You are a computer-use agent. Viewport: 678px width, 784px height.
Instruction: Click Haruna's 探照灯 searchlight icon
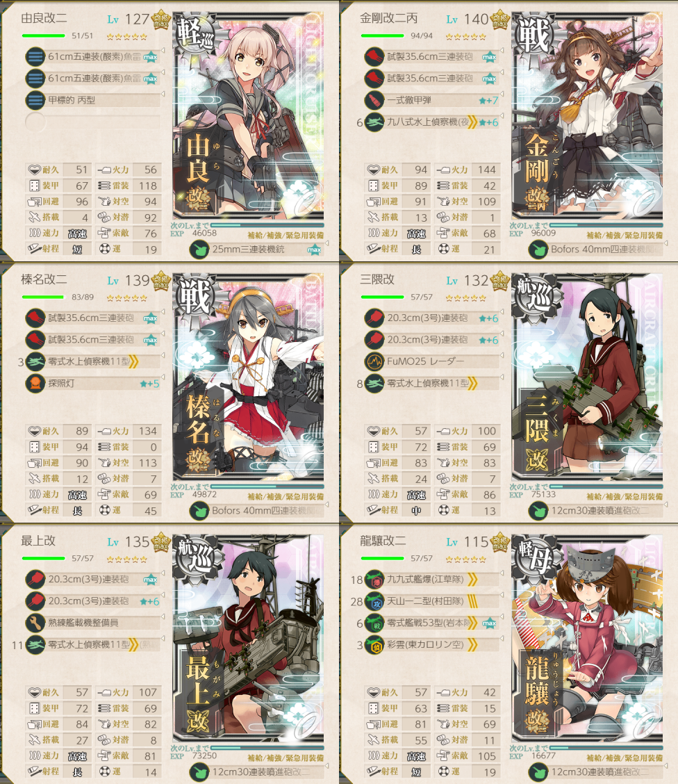click(35, 384)
